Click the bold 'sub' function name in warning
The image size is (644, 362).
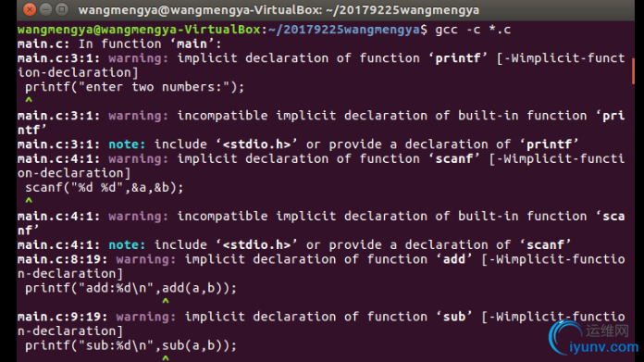point(454,317)
